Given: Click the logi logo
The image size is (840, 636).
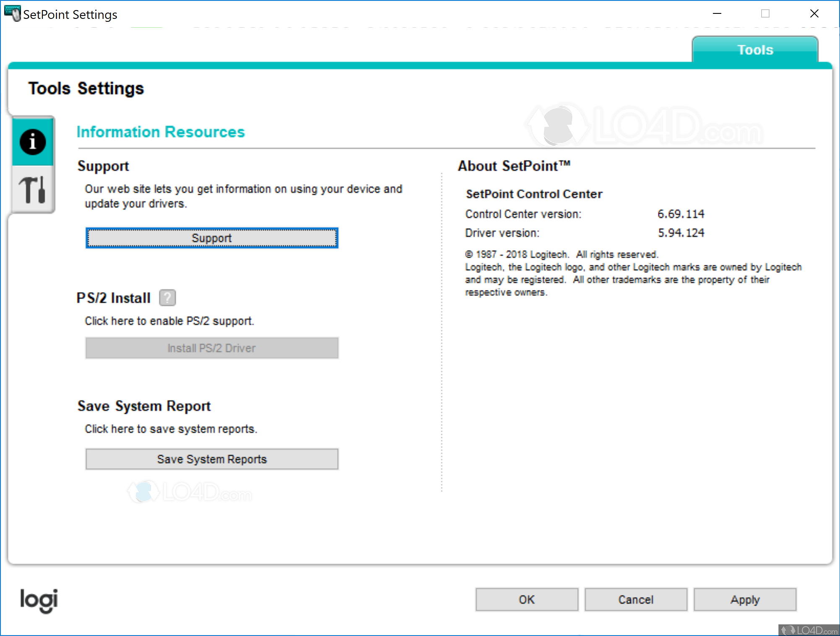Looking at the screenshot, I should 39,600.
